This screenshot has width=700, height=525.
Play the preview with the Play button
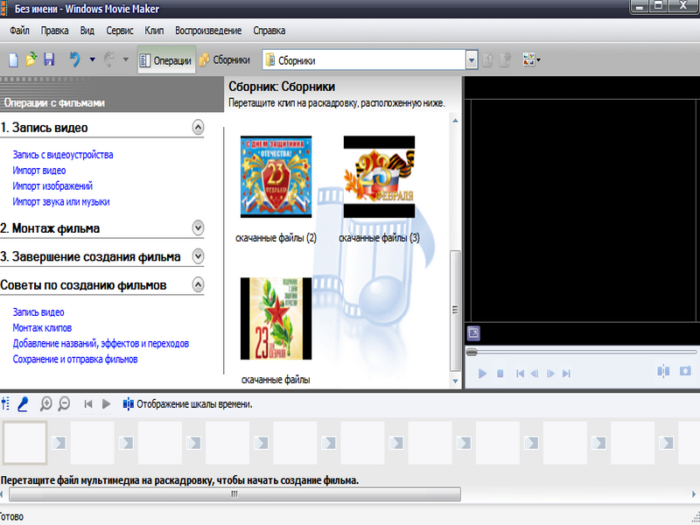(482, 373)
